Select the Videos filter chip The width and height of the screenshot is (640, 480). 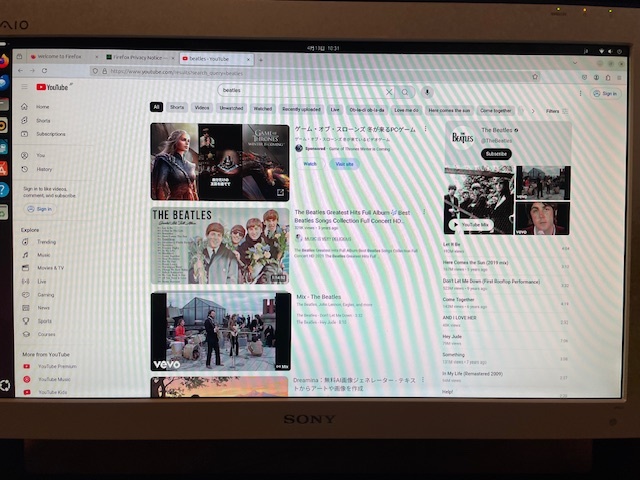(x=202, y=108)
